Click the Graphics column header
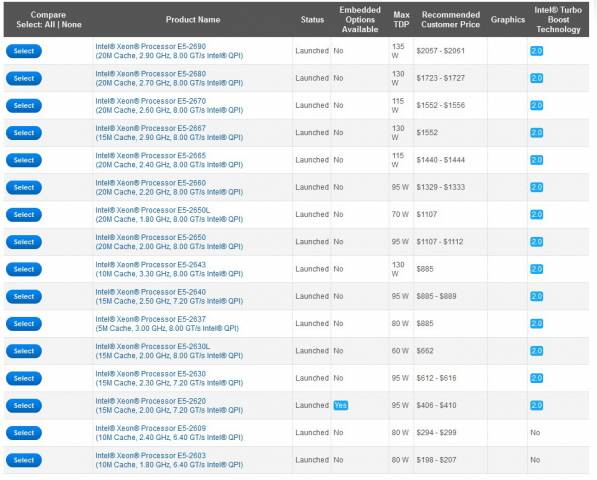This screenshot has width=597, height=480. coord(508,19)
